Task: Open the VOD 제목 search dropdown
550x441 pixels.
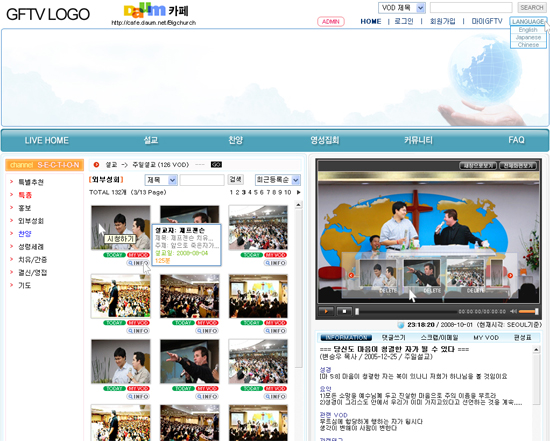Action: coord(402,8)
